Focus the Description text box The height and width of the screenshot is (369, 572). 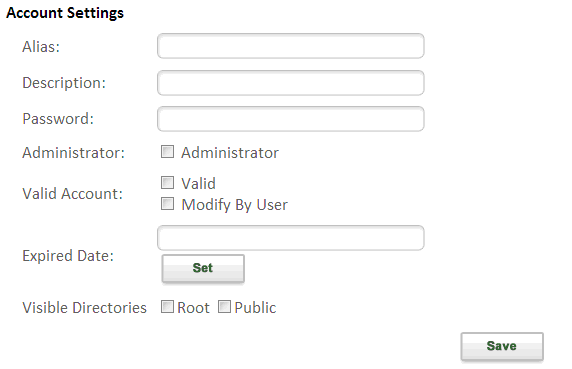290,83
